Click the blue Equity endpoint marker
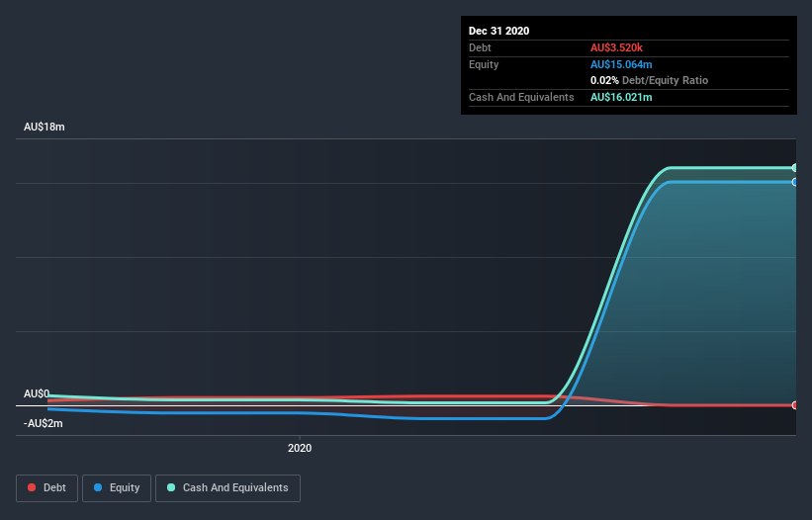 (x=794, y=182)
